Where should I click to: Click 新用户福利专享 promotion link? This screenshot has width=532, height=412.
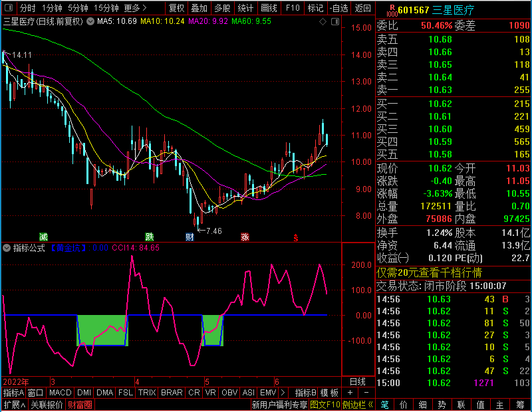click(x=279, y=405)
